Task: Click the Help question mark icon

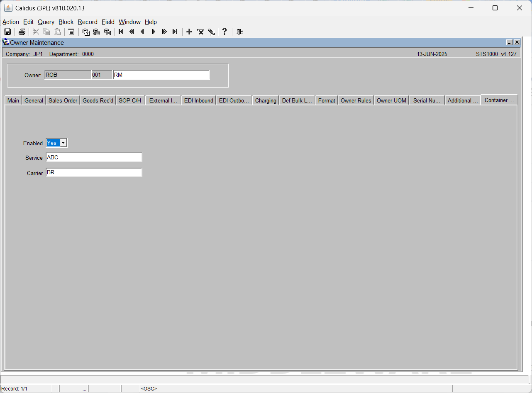Action: point(225,32)
